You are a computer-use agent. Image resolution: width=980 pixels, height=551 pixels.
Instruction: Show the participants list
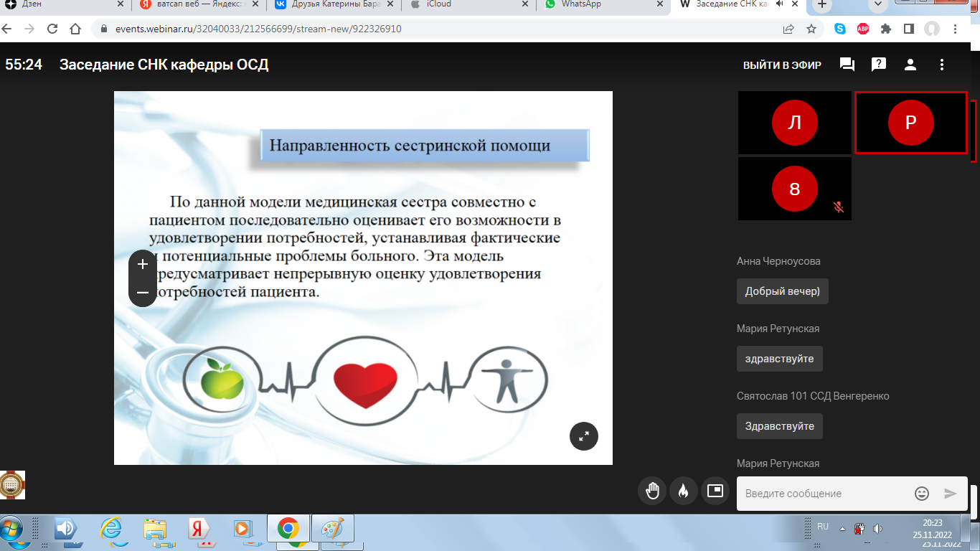coord(910,65)
